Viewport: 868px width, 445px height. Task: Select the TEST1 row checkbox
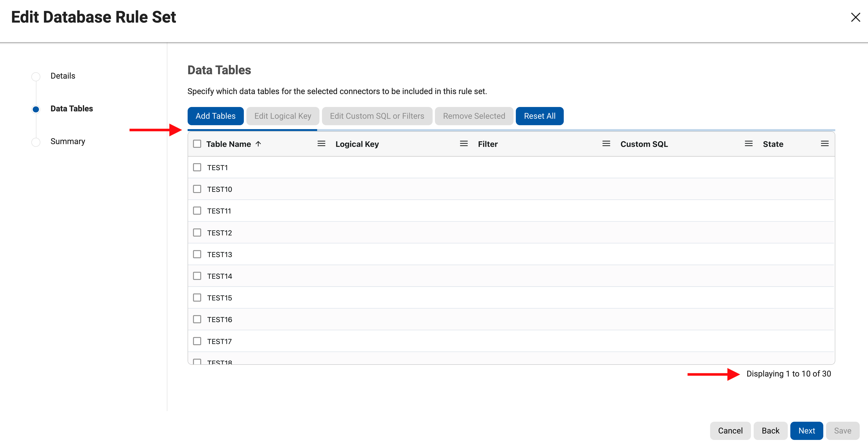pyautogui.click(x=197, y=167)
